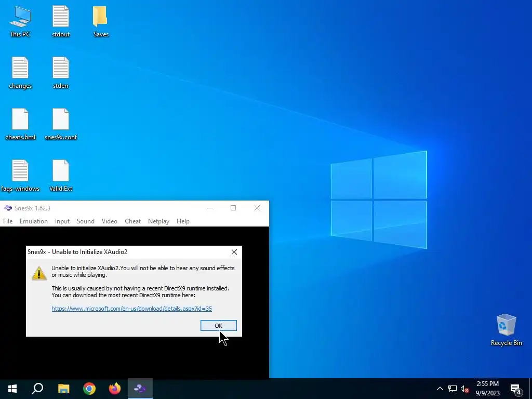Viewport: 532px width, 399px height.
Task: Select faqs-windows document icon
Action: [x=20, y=176]
